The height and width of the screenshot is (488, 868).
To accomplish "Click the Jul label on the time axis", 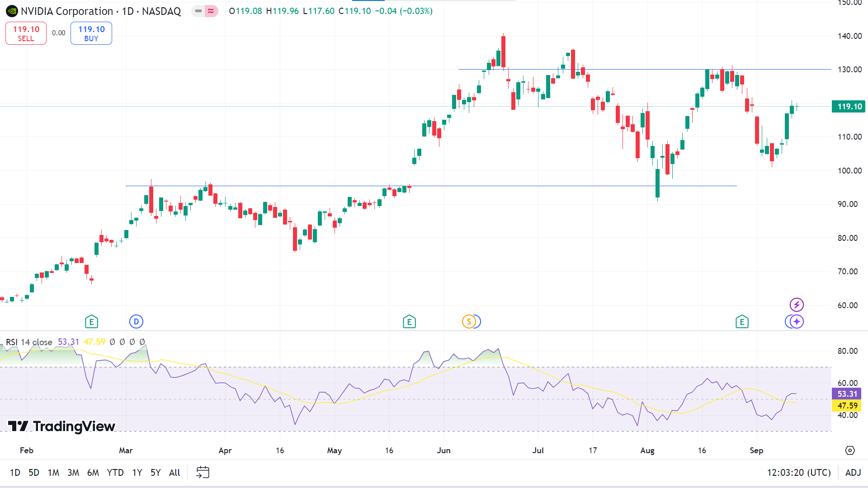I will tap(538, 450).
